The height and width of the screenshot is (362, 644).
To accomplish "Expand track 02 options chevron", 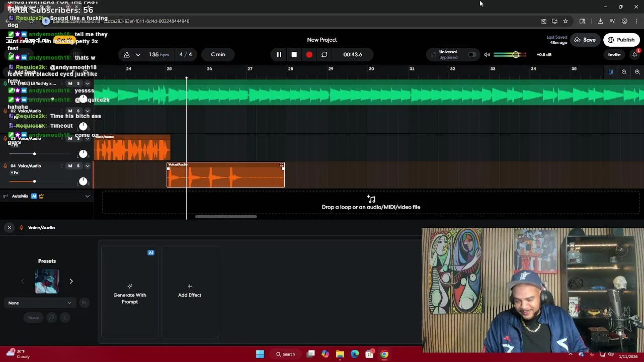I will pos(87,111).
